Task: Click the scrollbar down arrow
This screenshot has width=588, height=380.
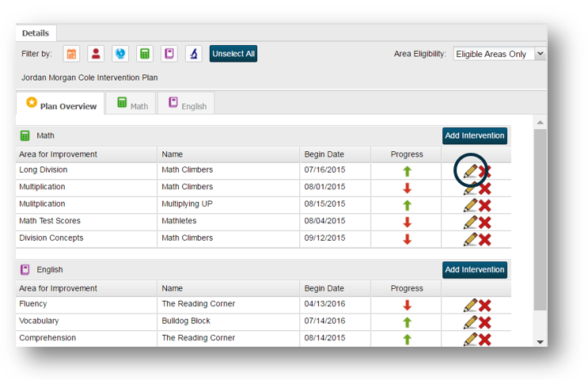Action: tap(541, 342)
